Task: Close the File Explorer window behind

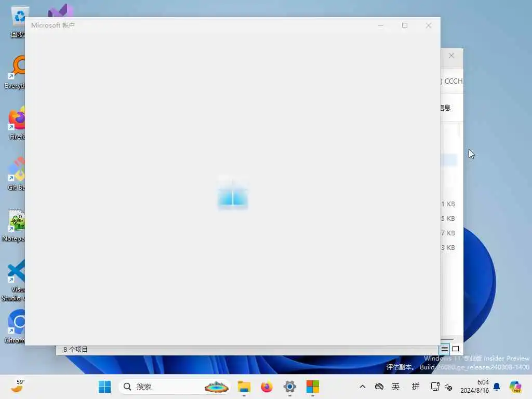Action: 451,56
